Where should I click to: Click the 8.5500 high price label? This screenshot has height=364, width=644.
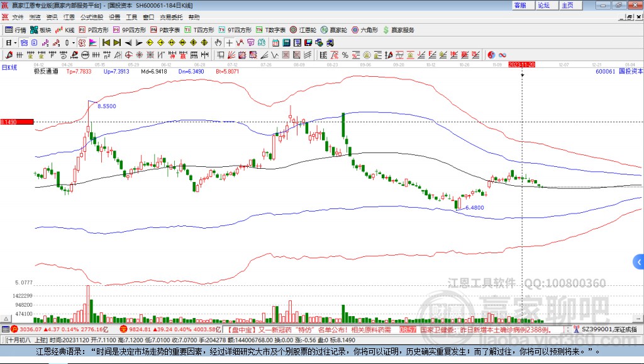point(107,106)
